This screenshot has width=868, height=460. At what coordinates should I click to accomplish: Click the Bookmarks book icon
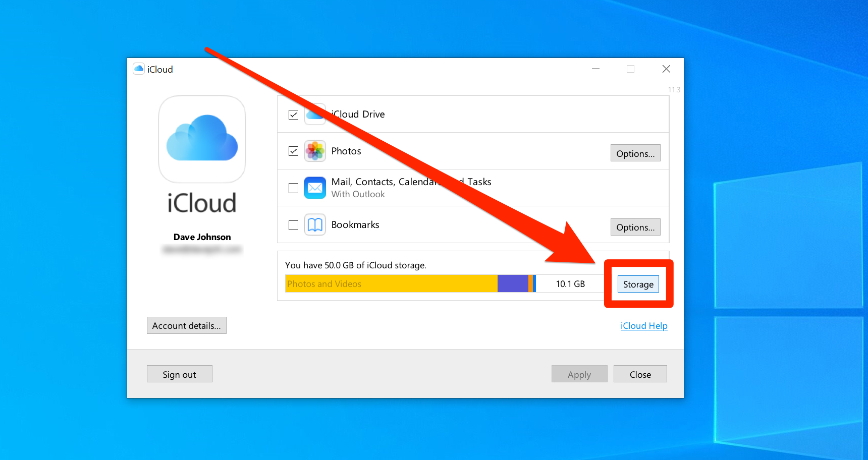pos(315,225)
